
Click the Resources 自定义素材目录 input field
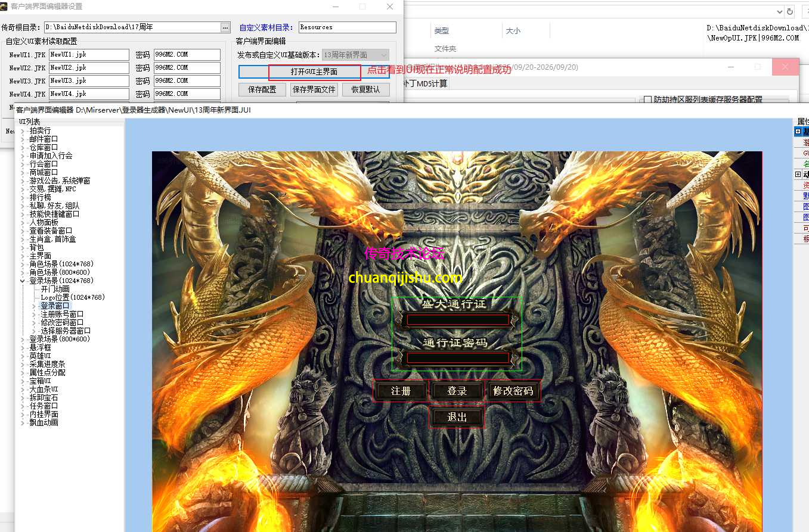(346, 27)
